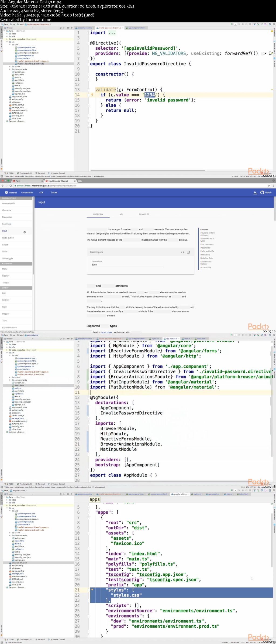Jump to 'Underline Color' in Contents
Image resolution: width=276 pixels, height=644 pixels.
click(x=207, y=258)
